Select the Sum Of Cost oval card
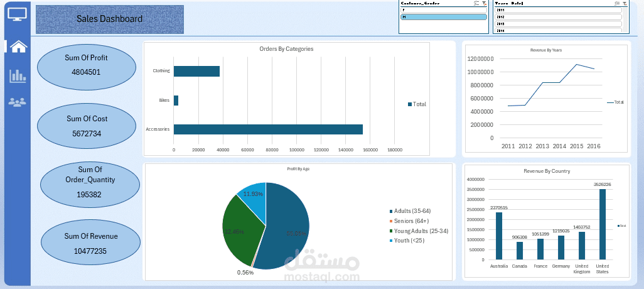The image size is (644, 289). [86, 126]
